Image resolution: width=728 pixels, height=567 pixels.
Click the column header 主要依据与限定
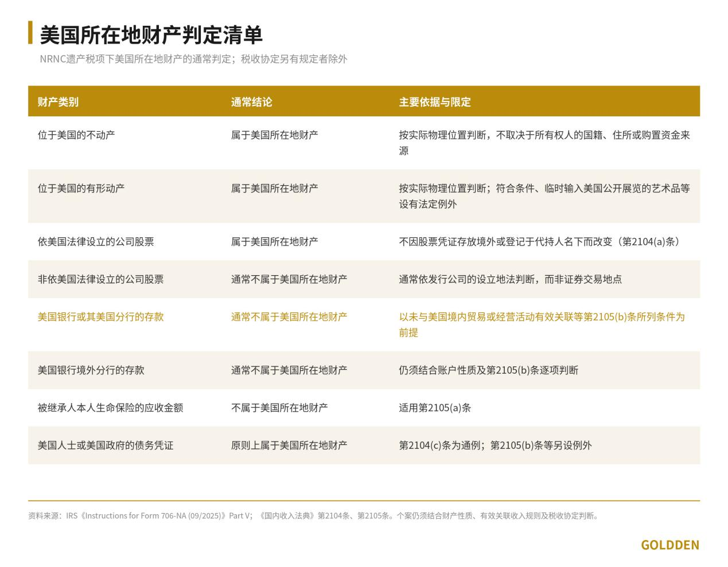(x=435, y=102)
